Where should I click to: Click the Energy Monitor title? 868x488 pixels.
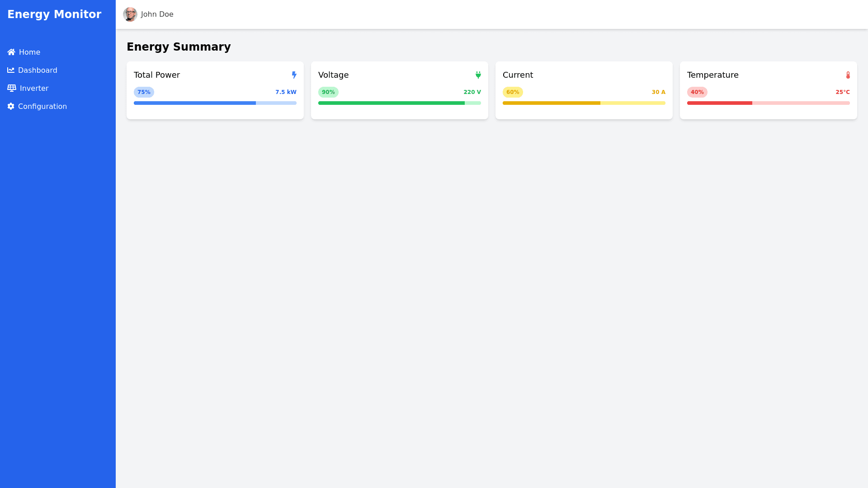click(54, 14)
